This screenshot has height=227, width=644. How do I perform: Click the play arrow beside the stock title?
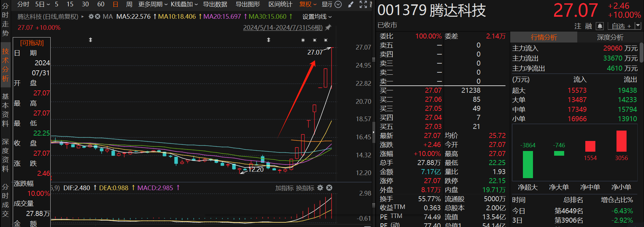(x=83, y=16)
